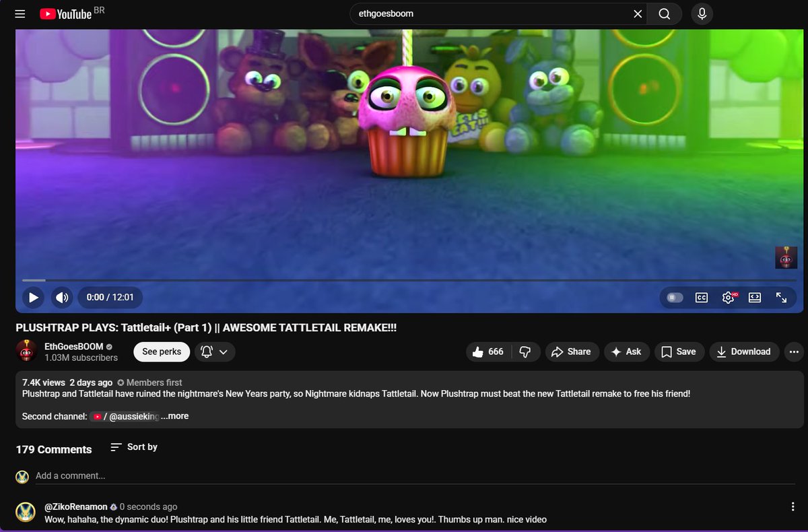Play the video
Viewport: 808px width, 532px height.
(32, 297)
